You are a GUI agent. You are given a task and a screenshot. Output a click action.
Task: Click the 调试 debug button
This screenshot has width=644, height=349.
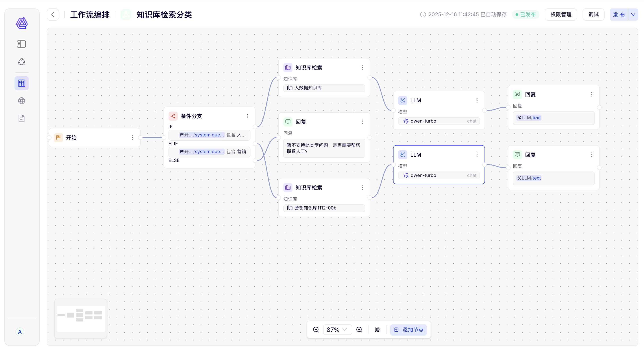pos(593,15)
